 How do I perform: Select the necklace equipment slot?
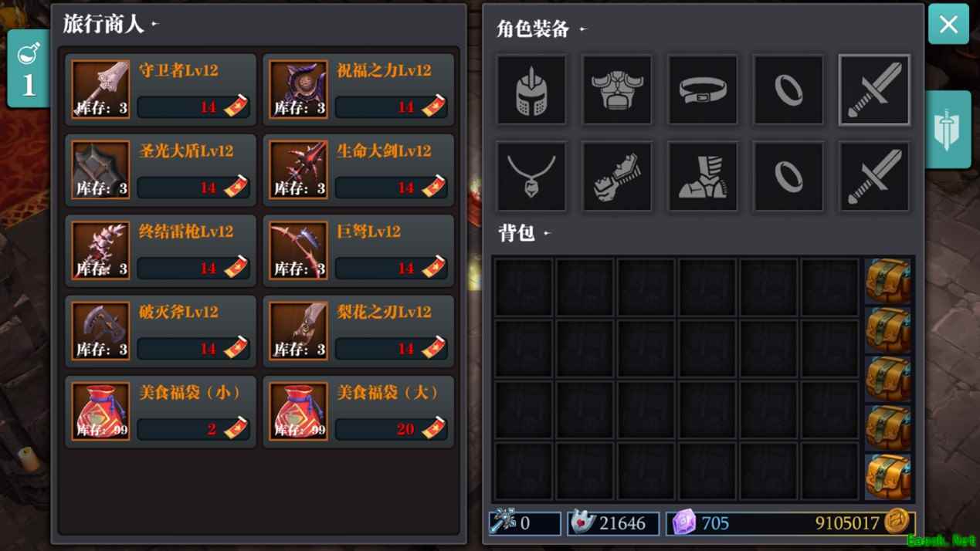(531, 176)
